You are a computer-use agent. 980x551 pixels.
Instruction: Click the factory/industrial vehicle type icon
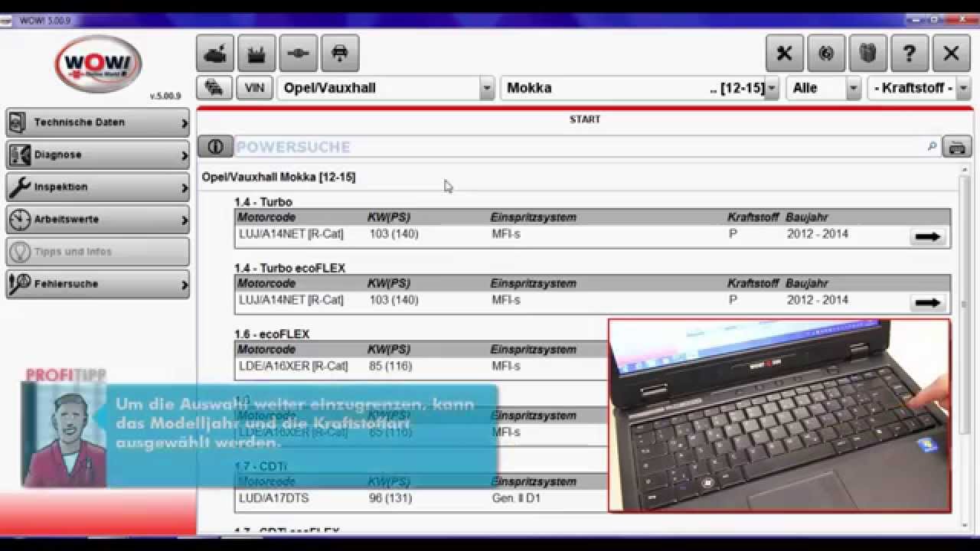click(256, 54)
